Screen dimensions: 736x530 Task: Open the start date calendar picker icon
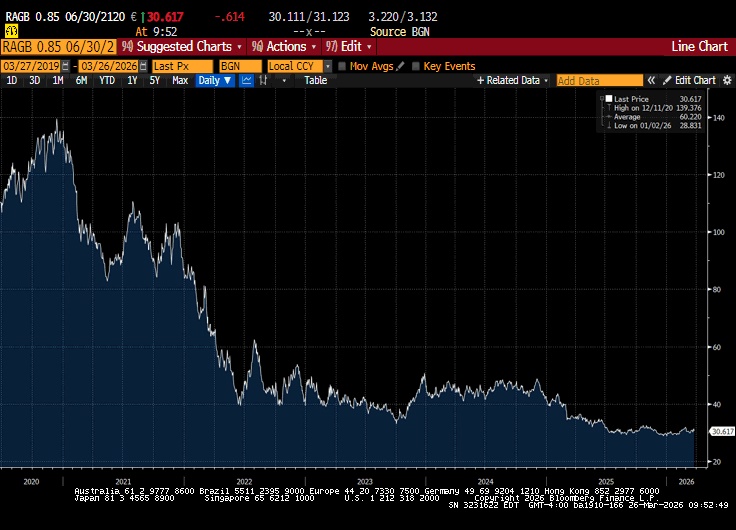(66, 66)
